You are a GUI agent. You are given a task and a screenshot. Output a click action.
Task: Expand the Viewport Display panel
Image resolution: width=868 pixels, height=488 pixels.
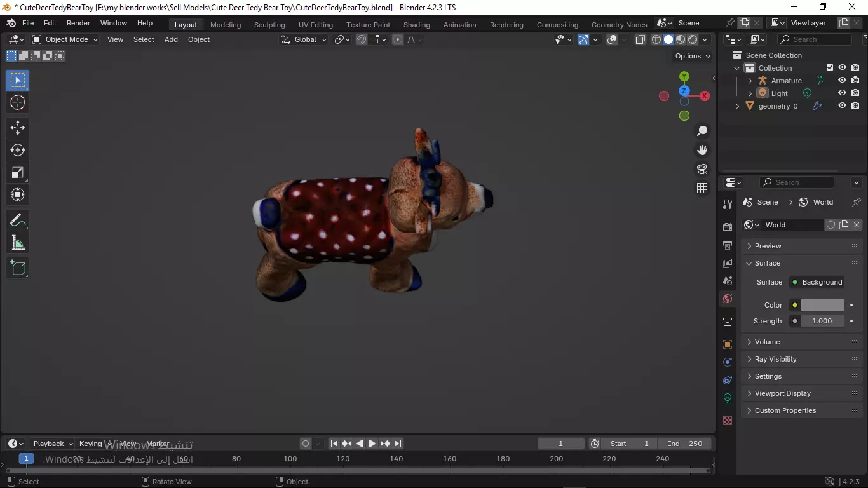[802, 393]
